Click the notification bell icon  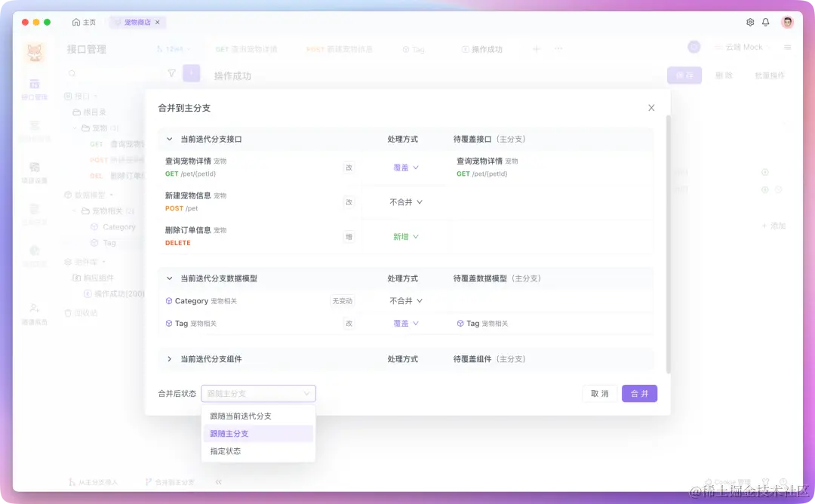pyautogui.click(x=765, y=22)
